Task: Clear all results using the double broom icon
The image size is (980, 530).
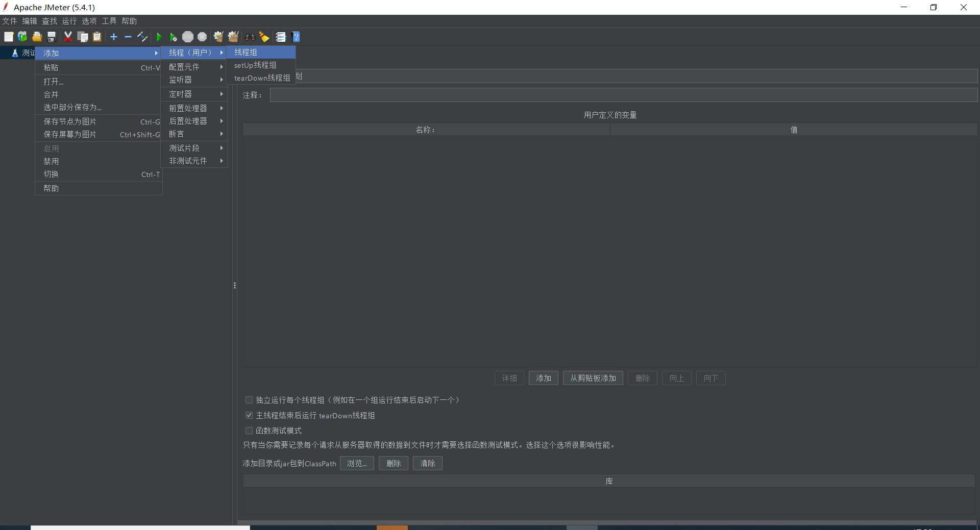Action: (233, 37)
